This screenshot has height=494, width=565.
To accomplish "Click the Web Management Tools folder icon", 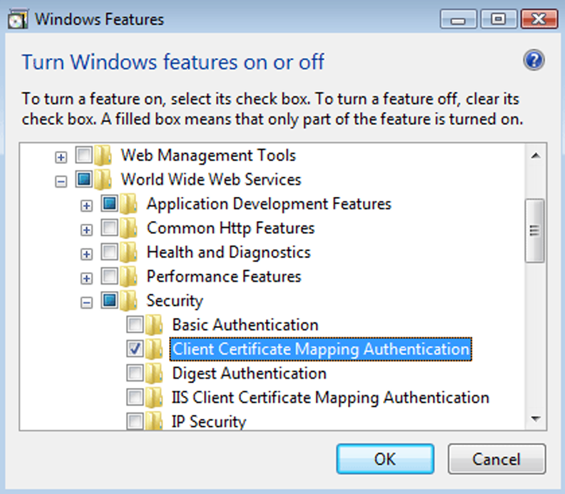I will (x=103, y=155).
